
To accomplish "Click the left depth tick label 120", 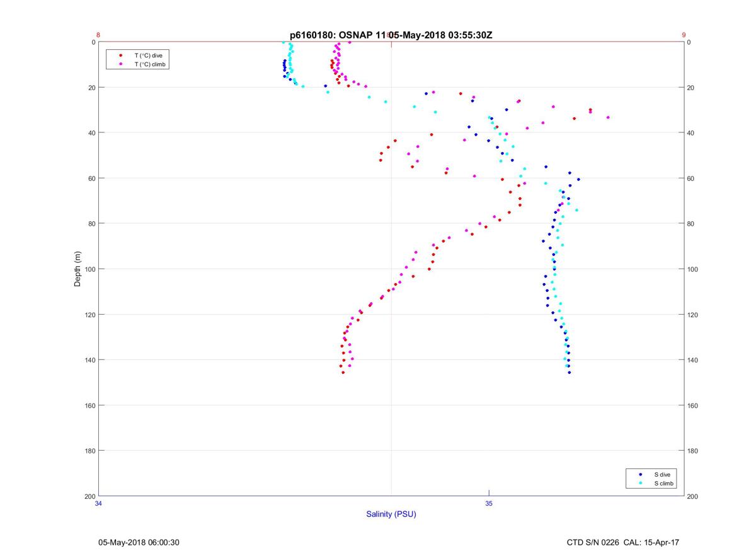I will (89, 315).
